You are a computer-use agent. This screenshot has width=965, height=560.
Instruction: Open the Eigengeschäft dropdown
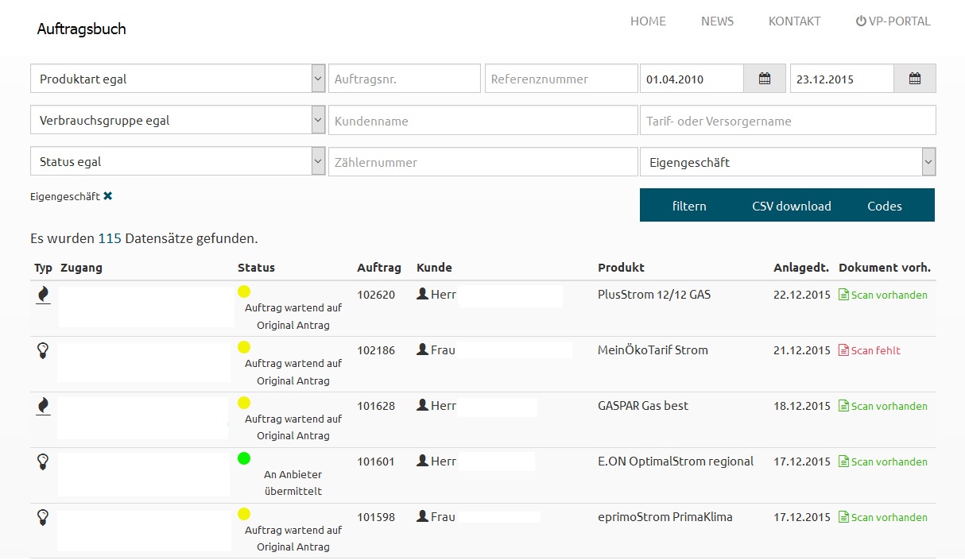pos(788,162)
